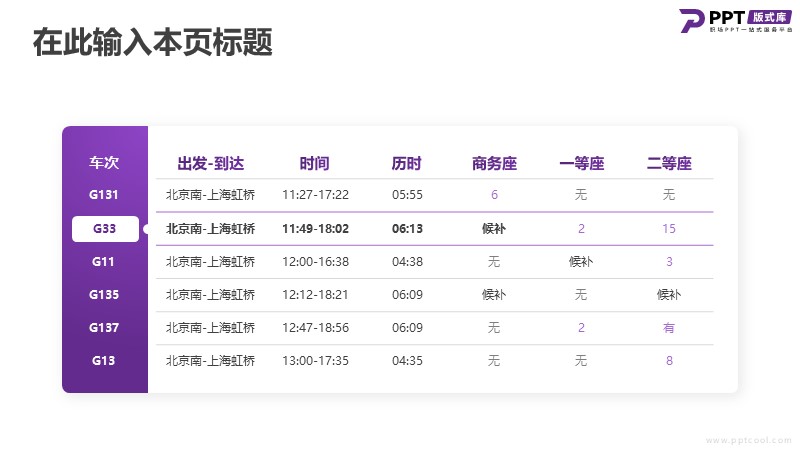Click the 04:35 duration cell
Screen dimensions: 800x450
[407, 361]
